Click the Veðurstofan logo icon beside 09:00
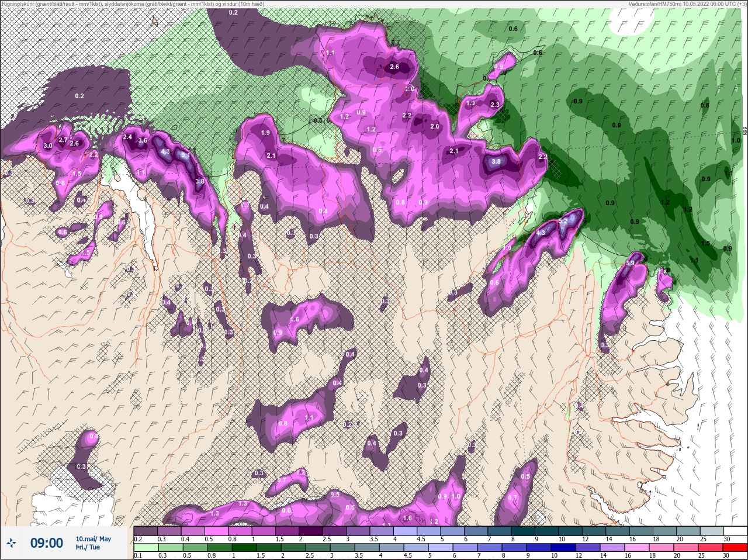The width and height of the screenshot is (748, 560). point(11,543)
